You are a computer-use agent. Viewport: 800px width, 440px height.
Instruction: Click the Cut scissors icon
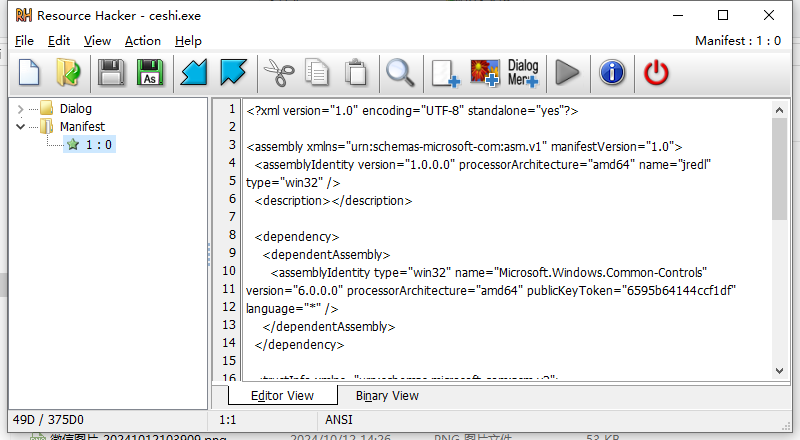(277, 72)
